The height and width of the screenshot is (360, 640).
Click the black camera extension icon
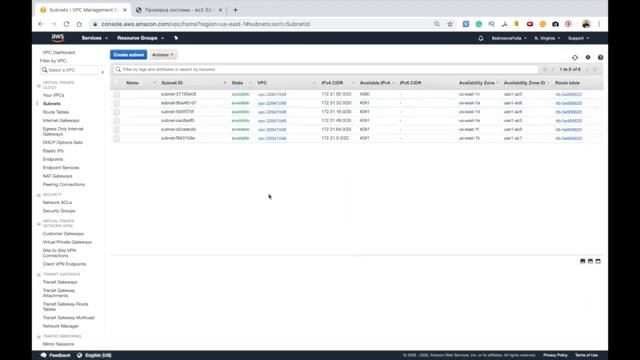[x=556, y=24]
